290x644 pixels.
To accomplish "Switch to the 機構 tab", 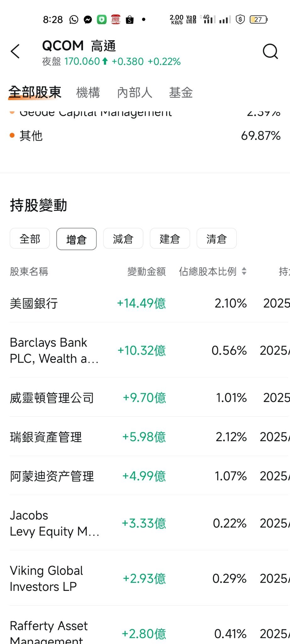I will coord(88,93).
